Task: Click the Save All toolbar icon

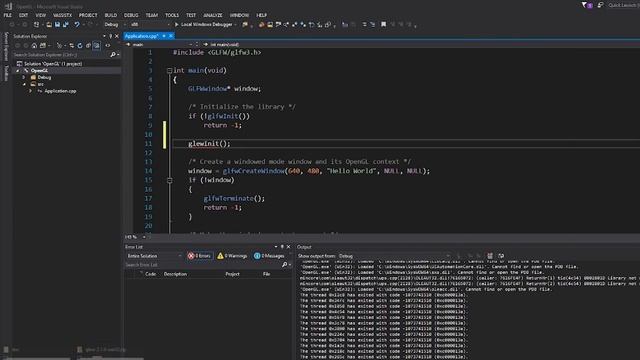Action: (x=65, y=24)
